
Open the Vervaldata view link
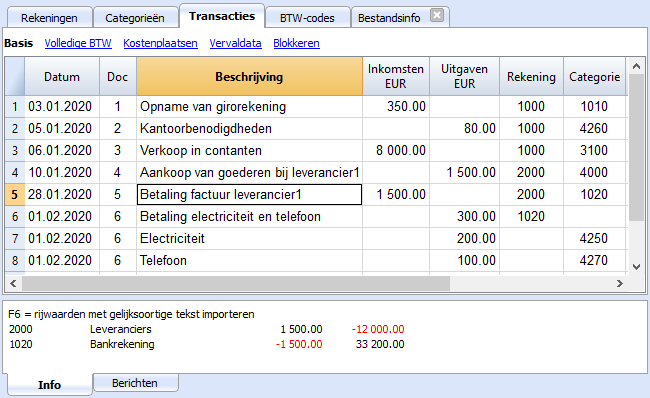[x=235, y=43]
